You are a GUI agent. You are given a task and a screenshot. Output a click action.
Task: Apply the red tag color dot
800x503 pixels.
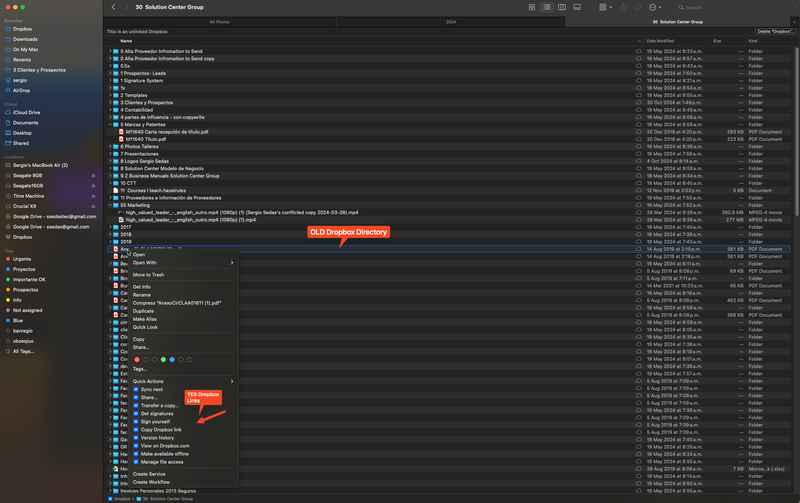(137, 359)
